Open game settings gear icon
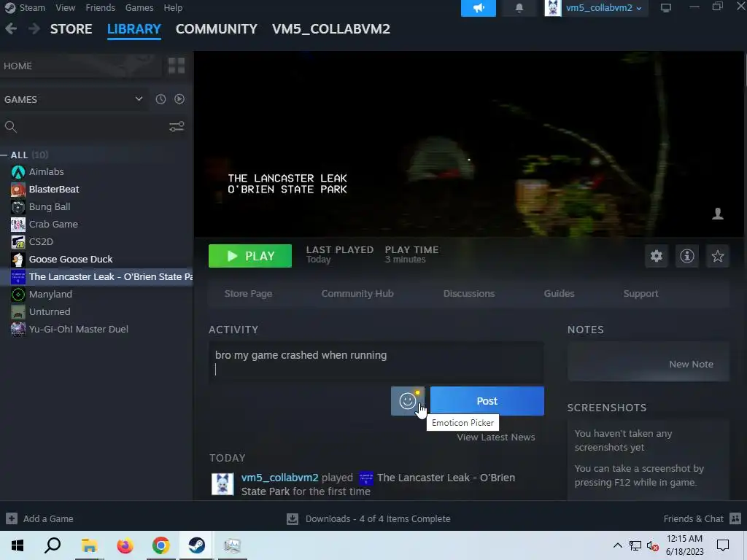Screen dimensions: 747x560 tap(657, 256)
